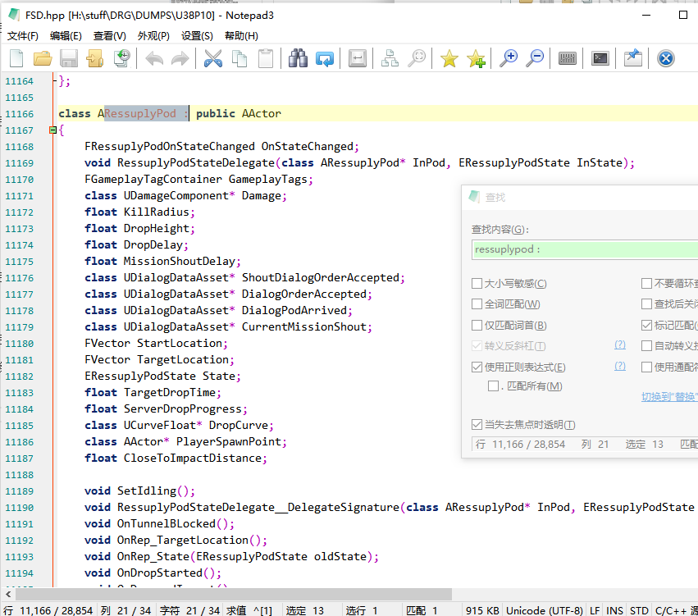698x616 pixels.
Task: Toggle 标记匹配 checkbox in find dialog
Action: [x=647, y=326]
